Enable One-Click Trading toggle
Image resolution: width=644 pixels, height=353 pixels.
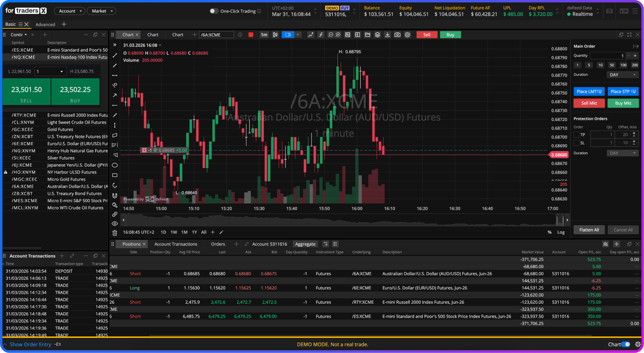[214, 11]
